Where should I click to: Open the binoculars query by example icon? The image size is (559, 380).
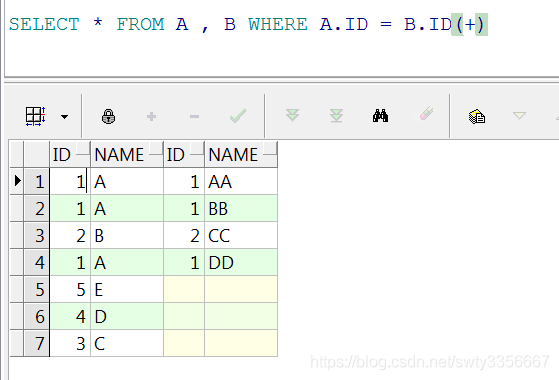380,116
